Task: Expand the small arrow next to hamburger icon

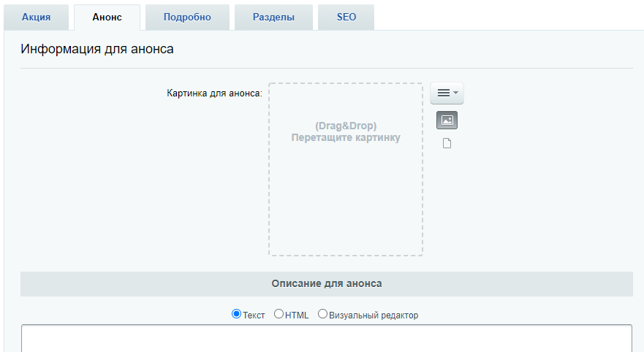Action: [455, 93]
